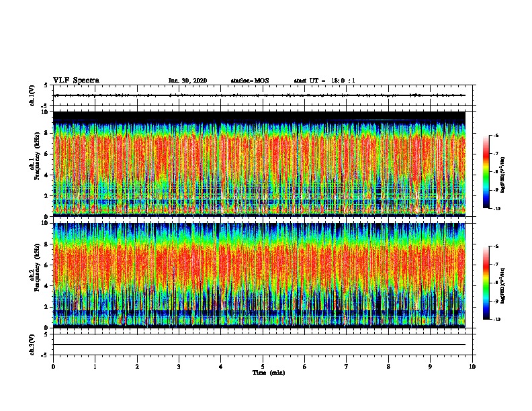The height and width of the screenshot is (411, 532).
Task: Click the ch.2 colorbar log(PSD) units label
Action: [503, 286]
